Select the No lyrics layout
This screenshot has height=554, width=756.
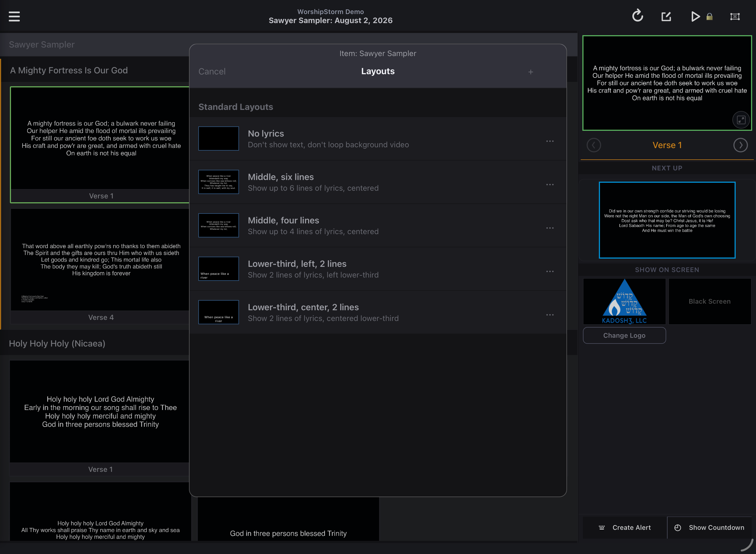[x=378, y=138]
